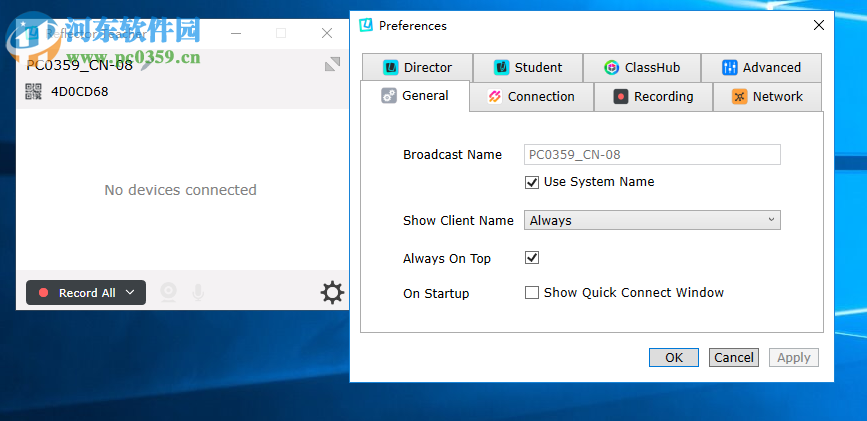Toggle the microphone icon in Reflector Teacher
This screenshot has height=421, width=867.
(x=198, y=293)
